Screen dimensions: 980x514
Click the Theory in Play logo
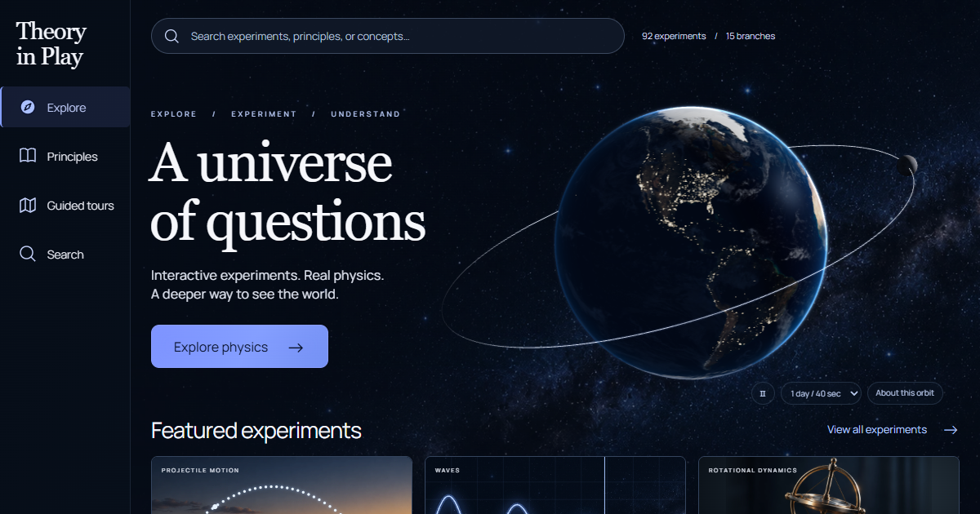click(x=51, y=44)
